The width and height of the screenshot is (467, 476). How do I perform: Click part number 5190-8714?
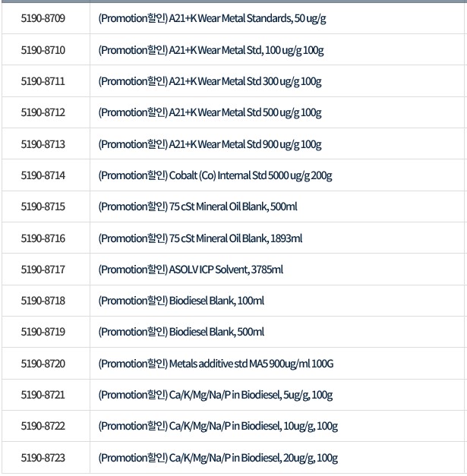43,175
